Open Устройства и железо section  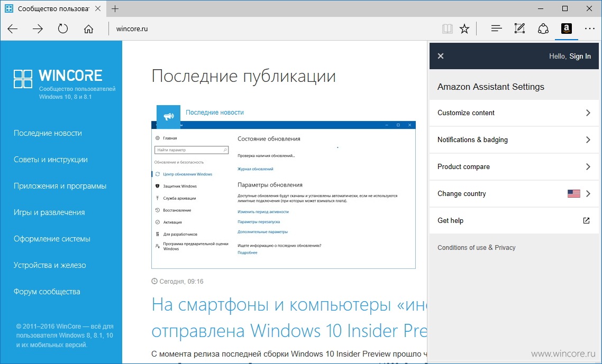[x=50, y=265]
